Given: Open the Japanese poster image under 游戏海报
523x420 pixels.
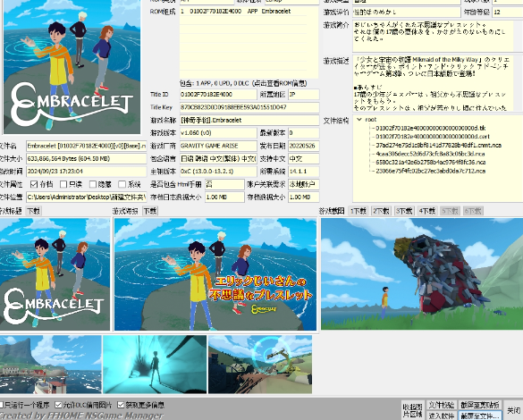Looking at the screenshot, I should point(215,274).
